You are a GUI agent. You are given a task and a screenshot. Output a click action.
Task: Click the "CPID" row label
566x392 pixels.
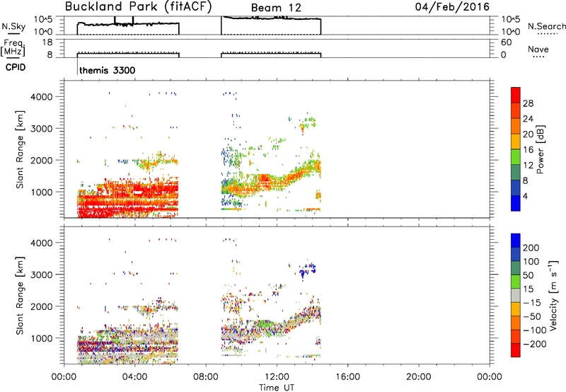tap(16, 67)
